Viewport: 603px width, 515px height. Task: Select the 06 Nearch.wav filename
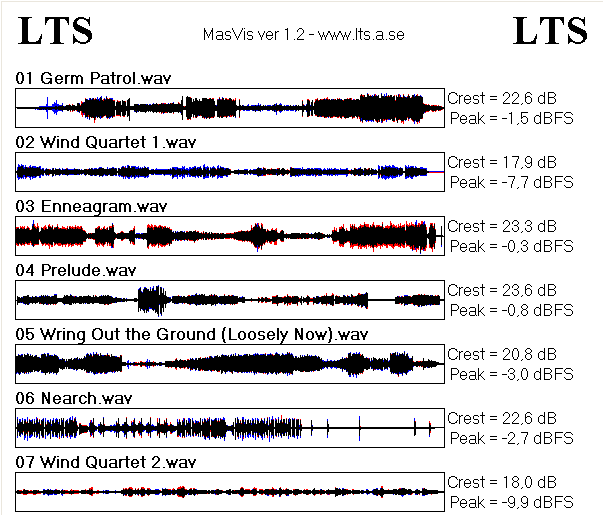pos(74,398)
